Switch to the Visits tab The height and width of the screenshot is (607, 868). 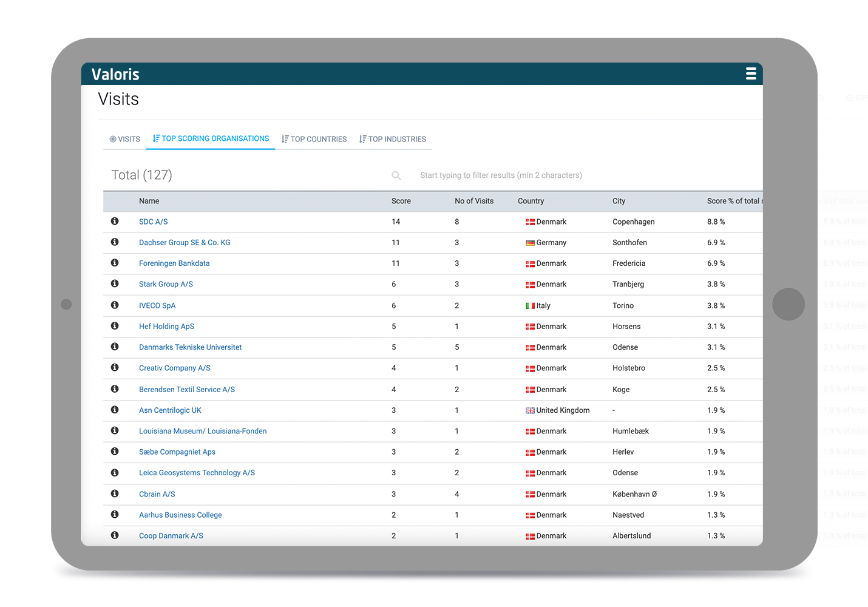point(125,139)
